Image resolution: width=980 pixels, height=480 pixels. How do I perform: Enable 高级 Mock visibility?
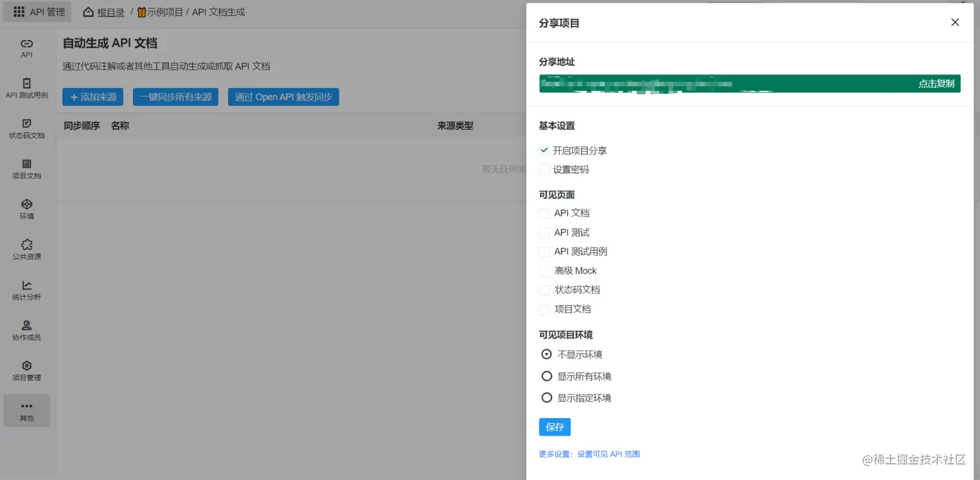(x=544, y=271)
